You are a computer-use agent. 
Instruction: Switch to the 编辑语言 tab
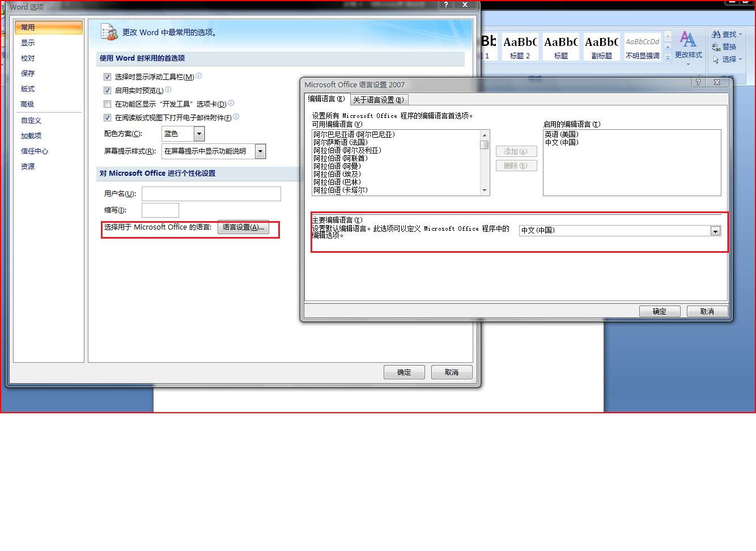click(326, 99)
